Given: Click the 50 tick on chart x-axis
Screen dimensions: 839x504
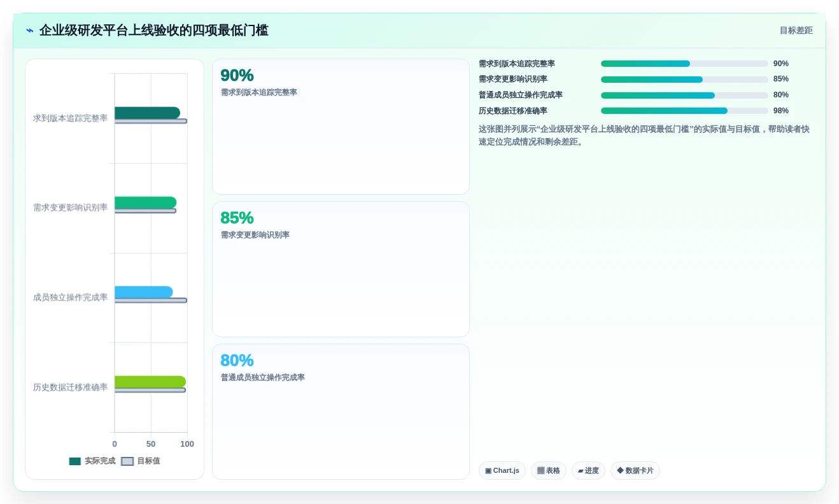Looking at the screenshot, I should coord(151,444).
